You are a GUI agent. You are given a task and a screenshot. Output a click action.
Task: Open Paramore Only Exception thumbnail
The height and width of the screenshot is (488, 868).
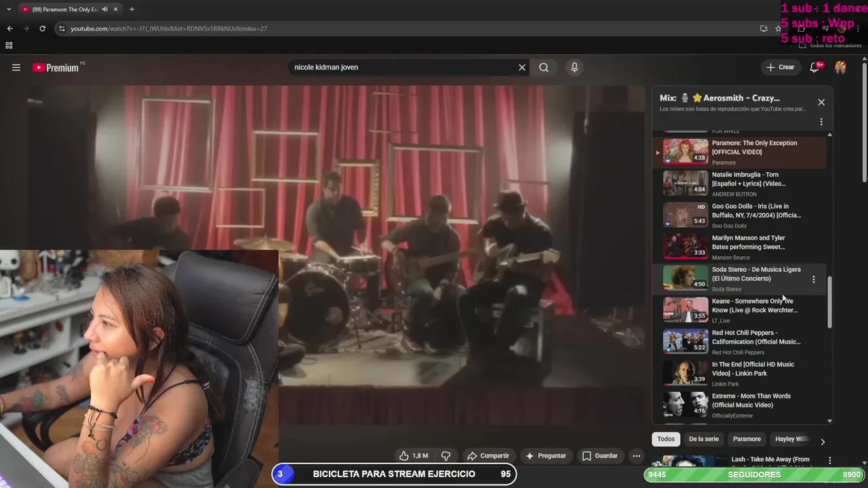click(x=686, y=151)
